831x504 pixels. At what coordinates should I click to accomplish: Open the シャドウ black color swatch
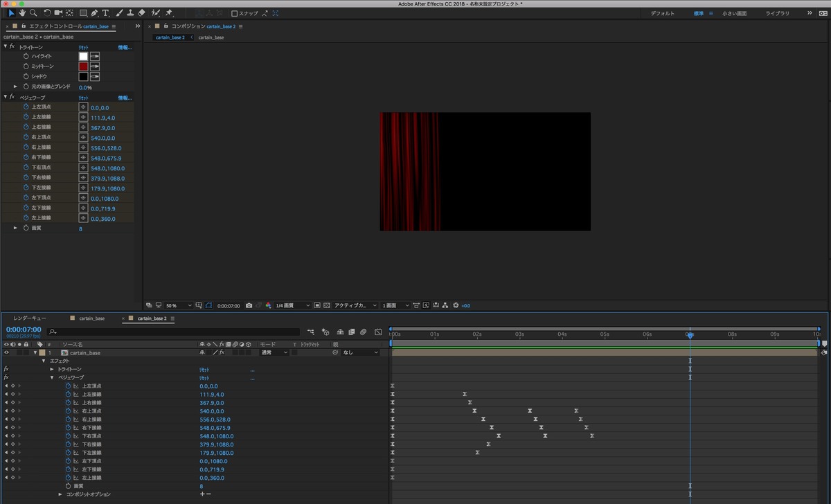(x=83, y=76)
